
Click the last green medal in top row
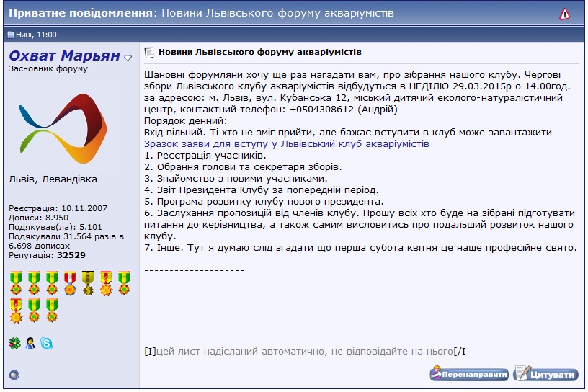click(124, 282)
